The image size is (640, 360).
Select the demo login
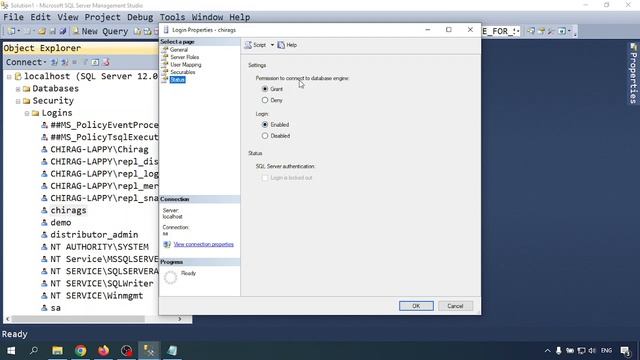tap(61, 222)
